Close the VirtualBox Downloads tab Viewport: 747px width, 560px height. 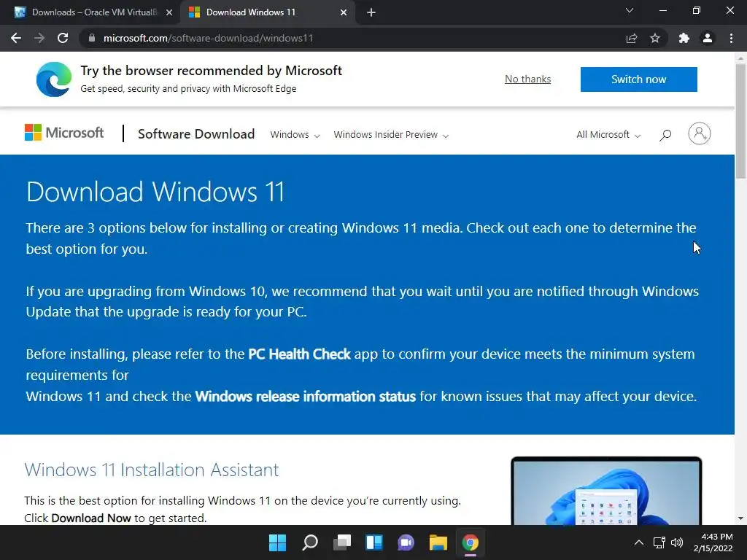169,12
